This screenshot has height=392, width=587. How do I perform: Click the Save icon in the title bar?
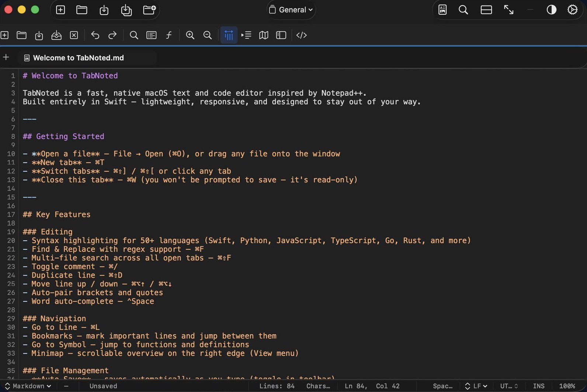coord(104,10)
